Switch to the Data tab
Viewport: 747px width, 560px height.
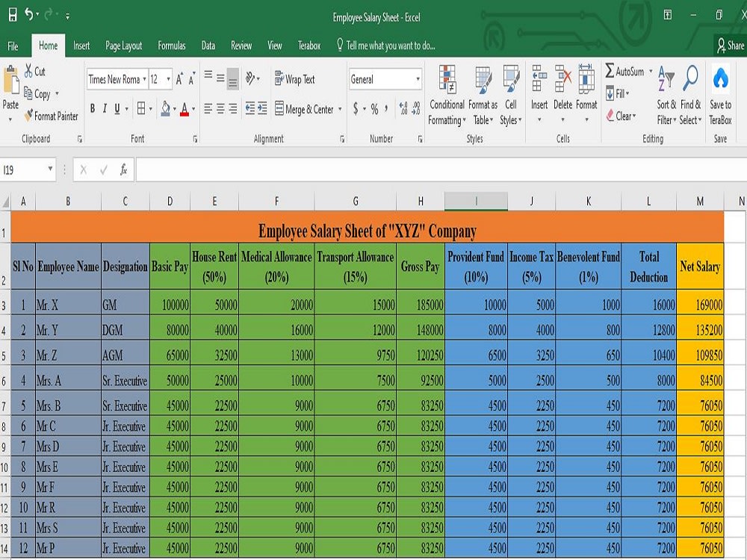pos(208,46)
